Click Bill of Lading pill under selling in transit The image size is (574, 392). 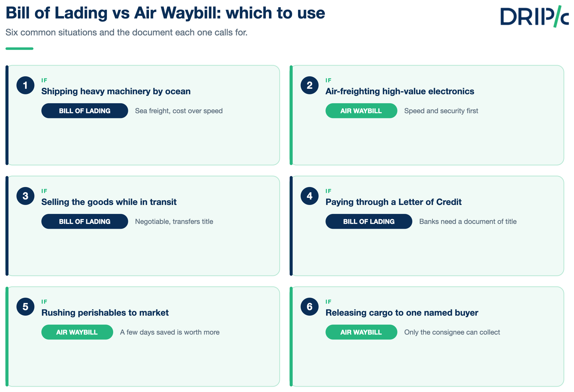pos(85,221)
